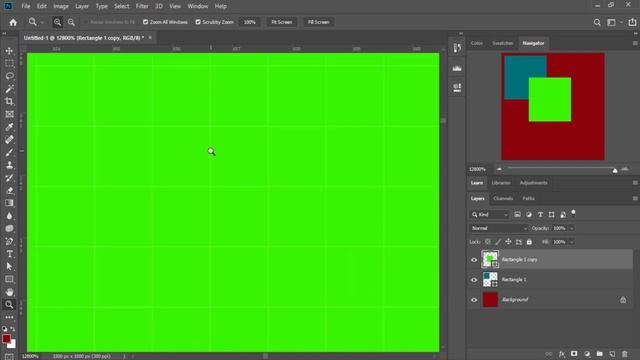Select the Eraser tool
Viewport: 640px width, 360px height.
pos(9,190)
